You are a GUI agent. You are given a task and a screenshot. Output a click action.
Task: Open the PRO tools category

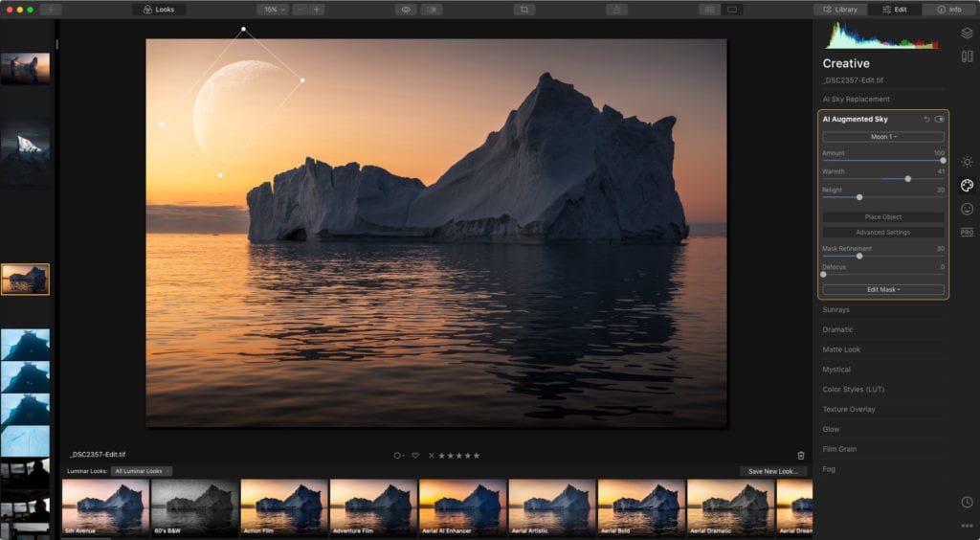click(967, 232)
